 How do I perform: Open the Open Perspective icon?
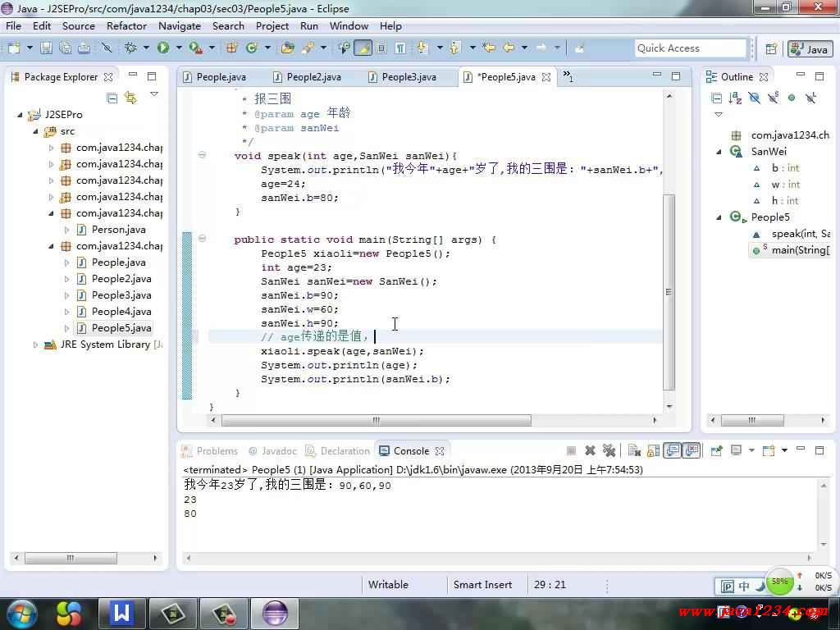coord(771,48)
